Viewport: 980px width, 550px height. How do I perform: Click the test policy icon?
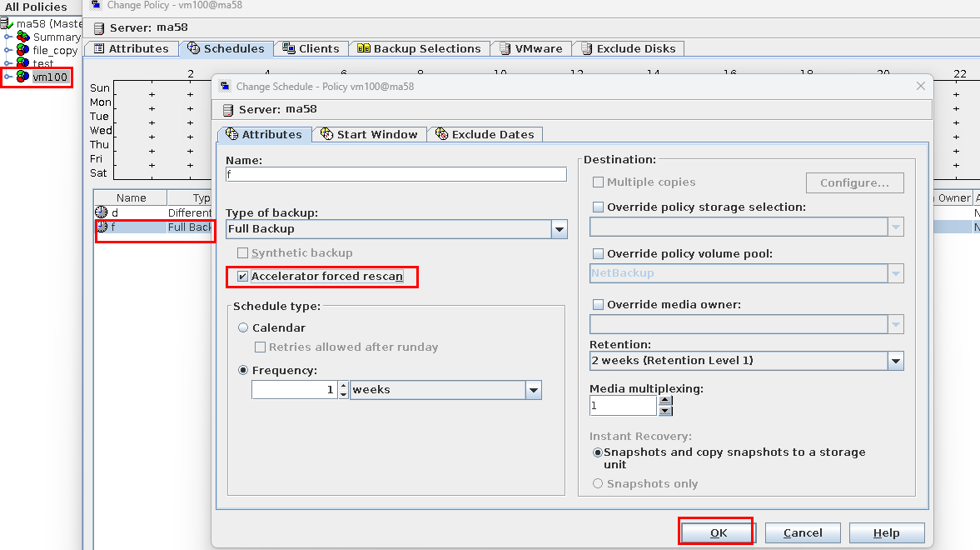point(23,62)
